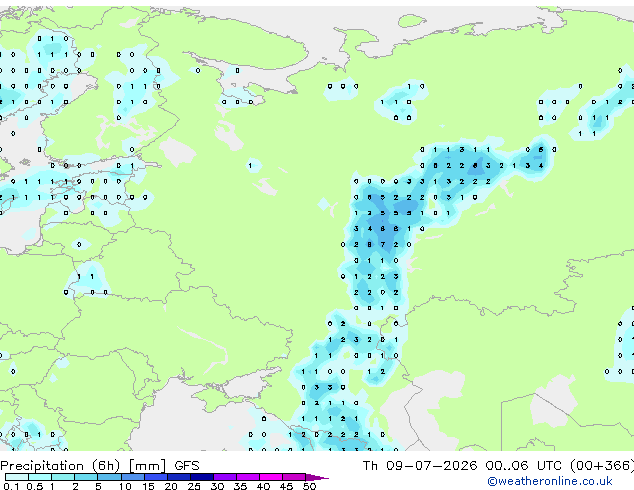Select the 0.5–1 mm legend color box
634x490 pixels.
tap(40, 477)
